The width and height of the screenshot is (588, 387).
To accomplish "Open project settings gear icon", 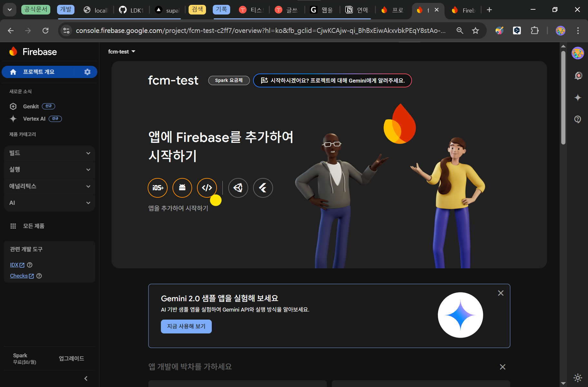I will pos(87,72).
